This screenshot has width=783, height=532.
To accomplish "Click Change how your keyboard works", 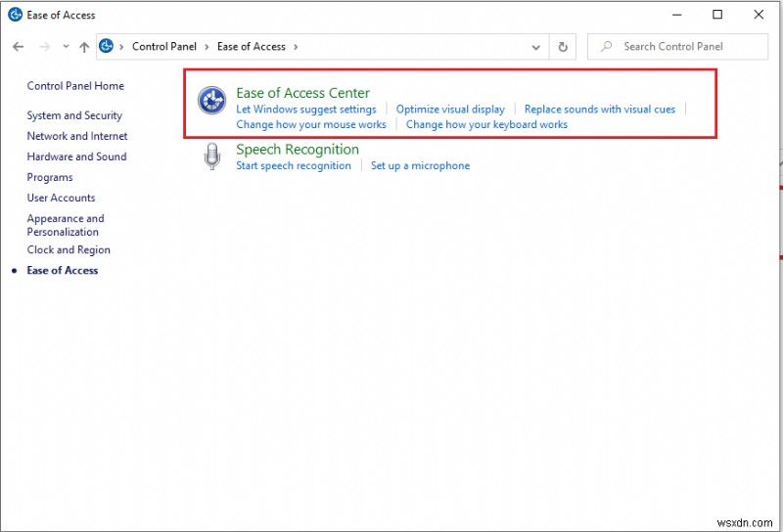I will click(x=486, y=124).
